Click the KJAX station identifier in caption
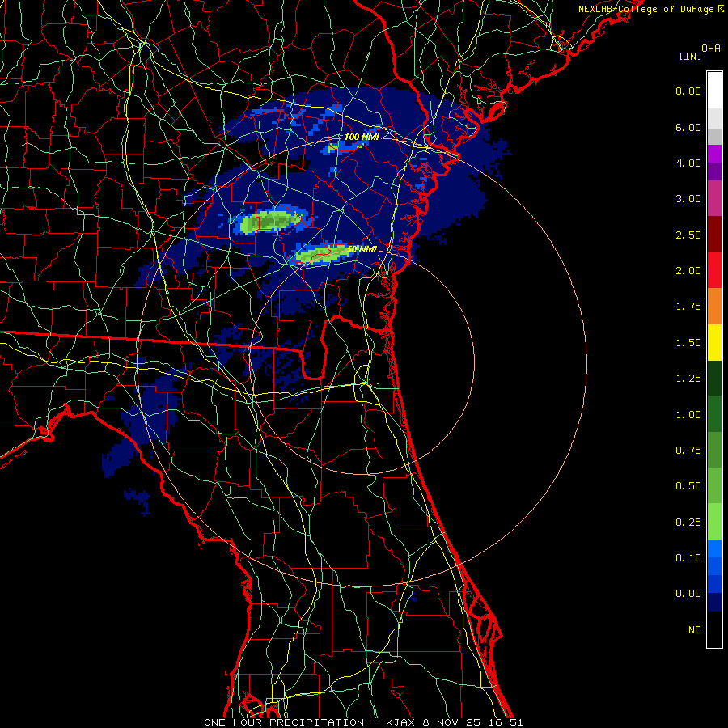Viewport: 728px width, 728px height. click(x=401, y=722)
